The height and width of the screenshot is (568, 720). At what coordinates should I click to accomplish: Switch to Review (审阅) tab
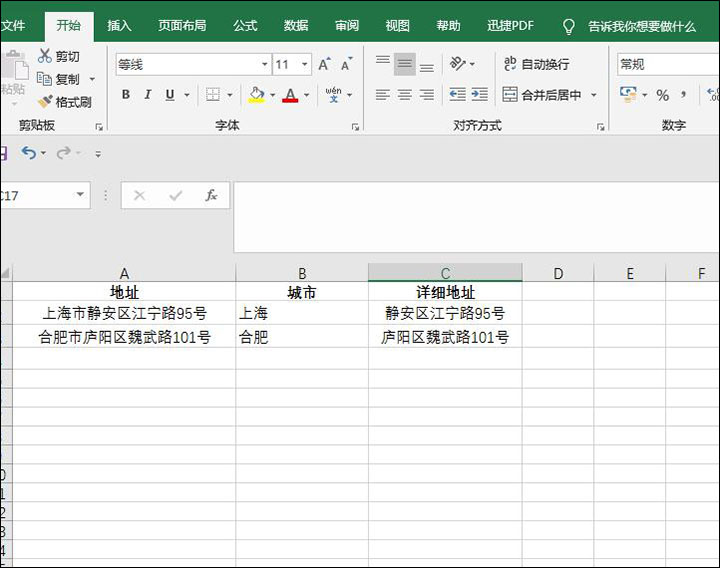coord(347,26)
